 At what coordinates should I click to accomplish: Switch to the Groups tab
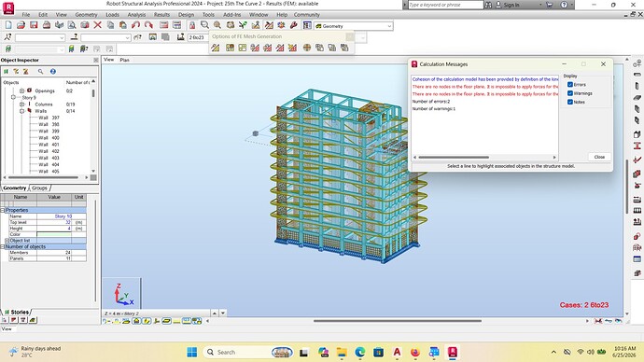coord(40,188)
